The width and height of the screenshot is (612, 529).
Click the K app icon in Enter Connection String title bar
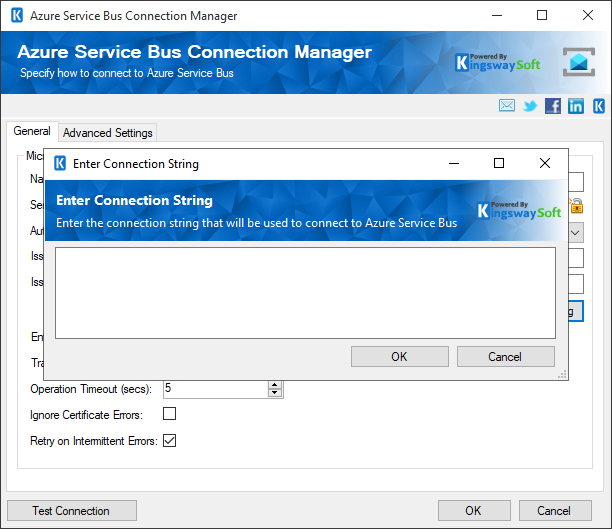tap(60, 163)
